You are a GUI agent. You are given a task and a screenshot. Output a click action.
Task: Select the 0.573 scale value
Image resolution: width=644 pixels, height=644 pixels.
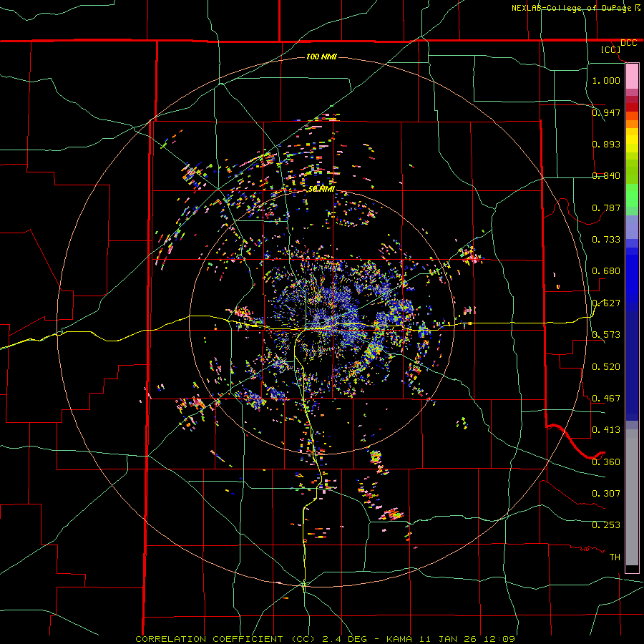tap(606, 334)
